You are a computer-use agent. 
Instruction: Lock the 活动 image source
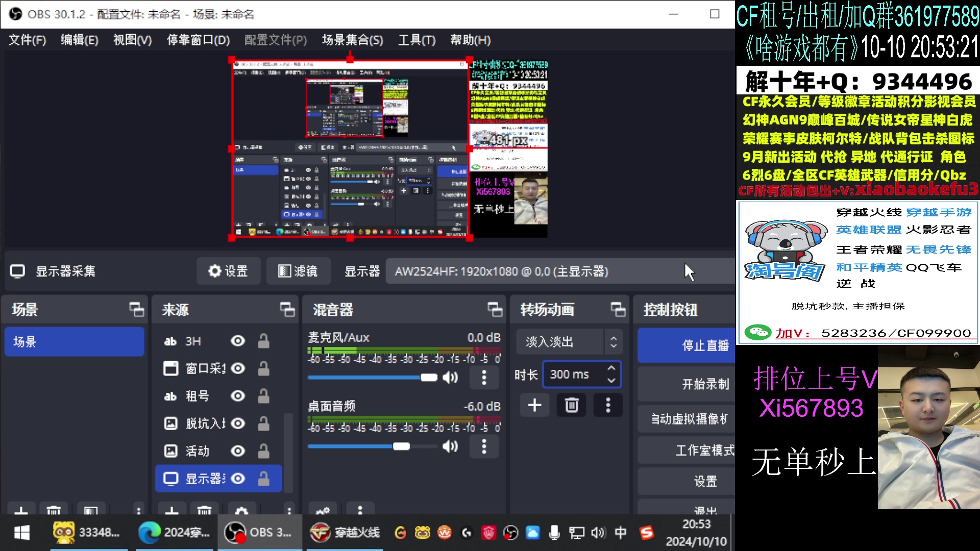point(263,451)
